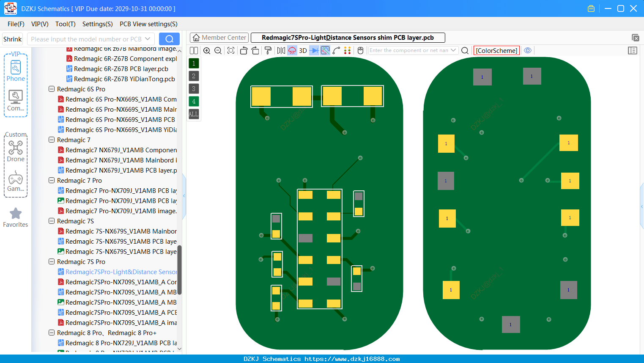Click the blue search button
The width and height of the screenshot is (644, 363).
pos(169,39)
